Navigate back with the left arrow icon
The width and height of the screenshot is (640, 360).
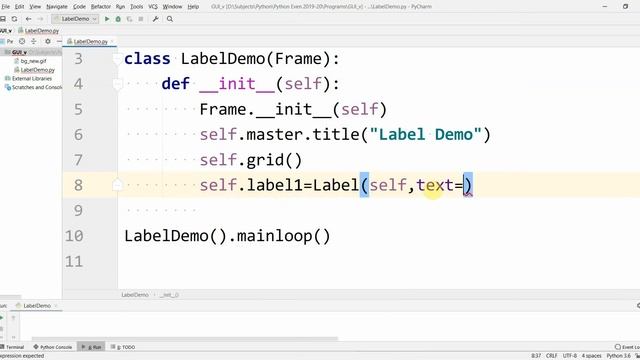(x=28, y=19)
